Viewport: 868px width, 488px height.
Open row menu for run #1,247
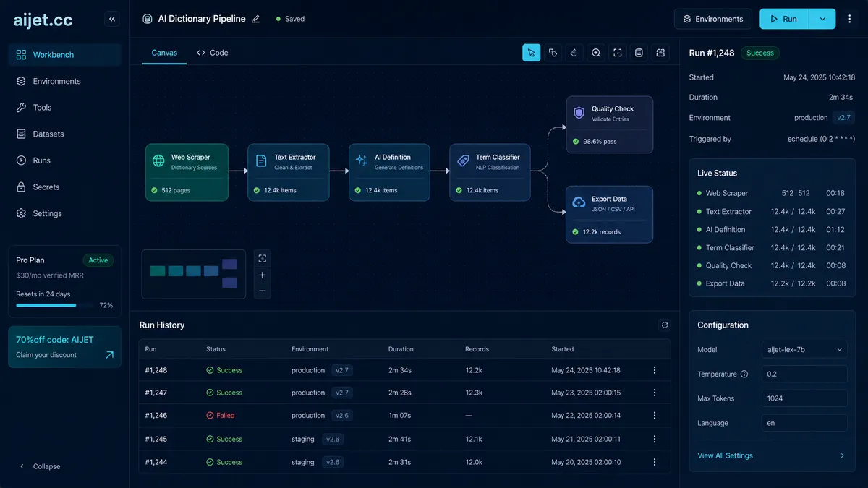[655, 393]
